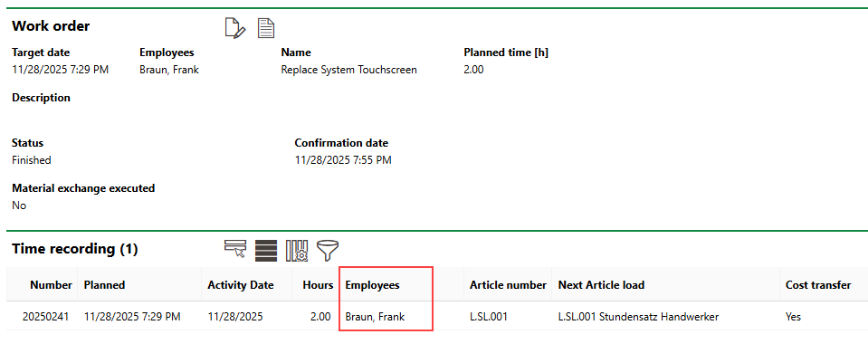Click the hours cell 2.00 in the table row
Viewport: 868px width, 344px height.
coord(320,317)
